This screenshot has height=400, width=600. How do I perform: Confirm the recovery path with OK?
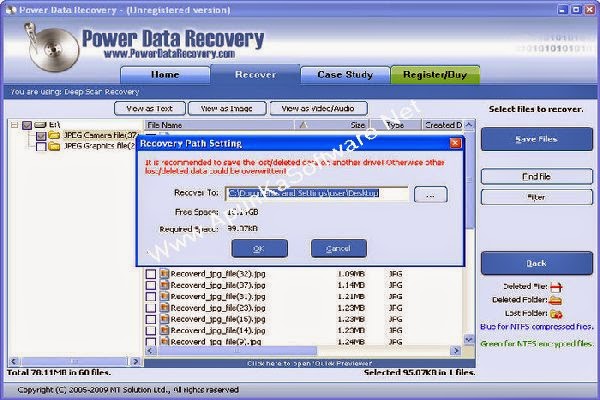click(x=259, y=249)
